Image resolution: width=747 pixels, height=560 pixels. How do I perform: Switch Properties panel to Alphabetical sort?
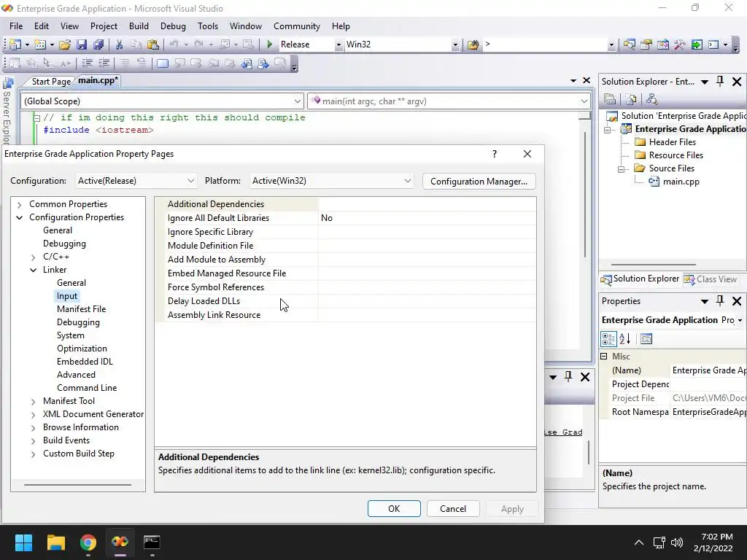[x=625, y=338]
